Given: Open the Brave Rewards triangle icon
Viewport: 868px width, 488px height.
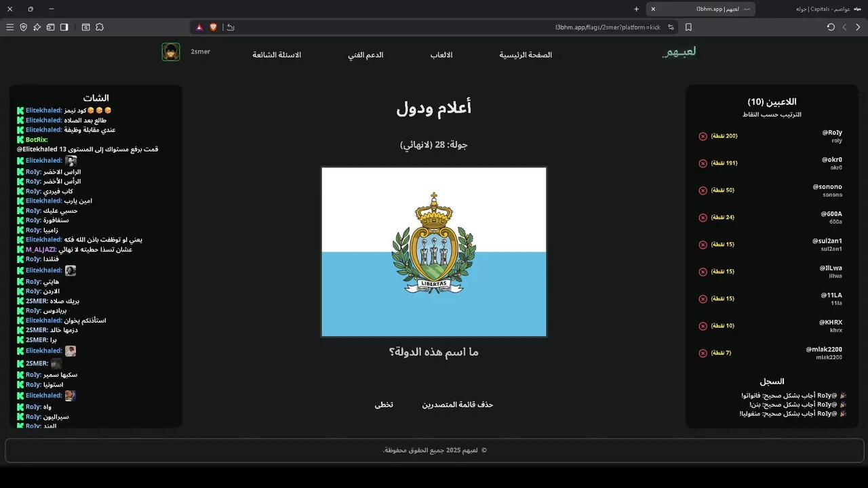Looking at the screenshot, I should (199, 27).
